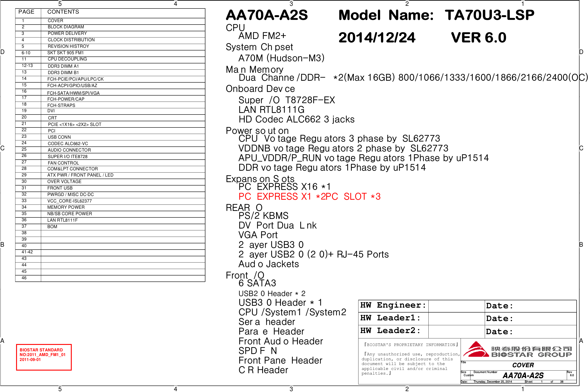This screenshot has height=392, width=588.
Task: Click the HW Leader2 field
Action: pos(456,332)
